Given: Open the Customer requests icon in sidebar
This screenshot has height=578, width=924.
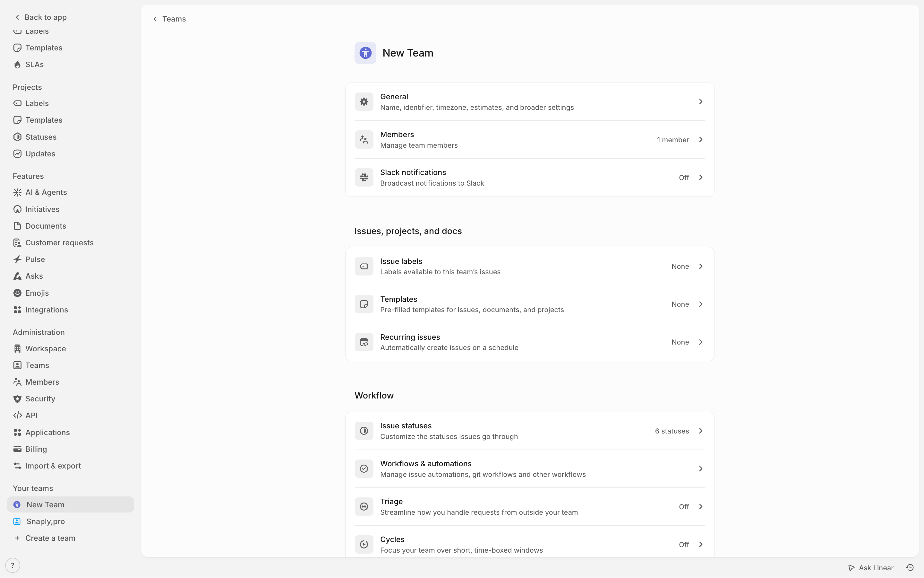Looking at the screenshot, I should pos(17,243).
